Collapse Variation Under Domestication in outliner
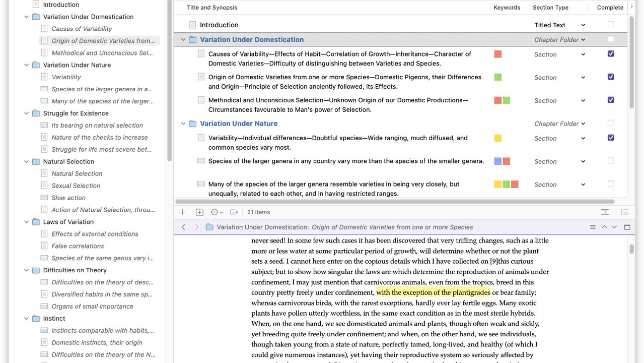This screenshot has height=363, width=644. pyautogui.click(x=183, y=40)
